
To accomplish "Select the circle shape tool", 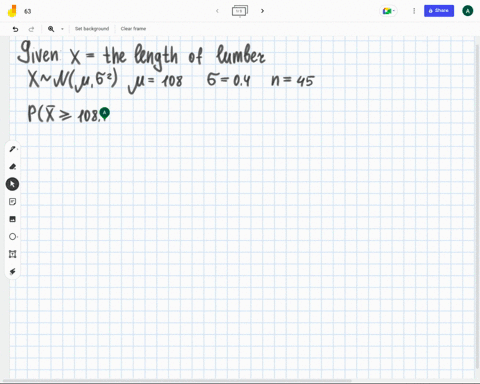I will pos(12,237).
